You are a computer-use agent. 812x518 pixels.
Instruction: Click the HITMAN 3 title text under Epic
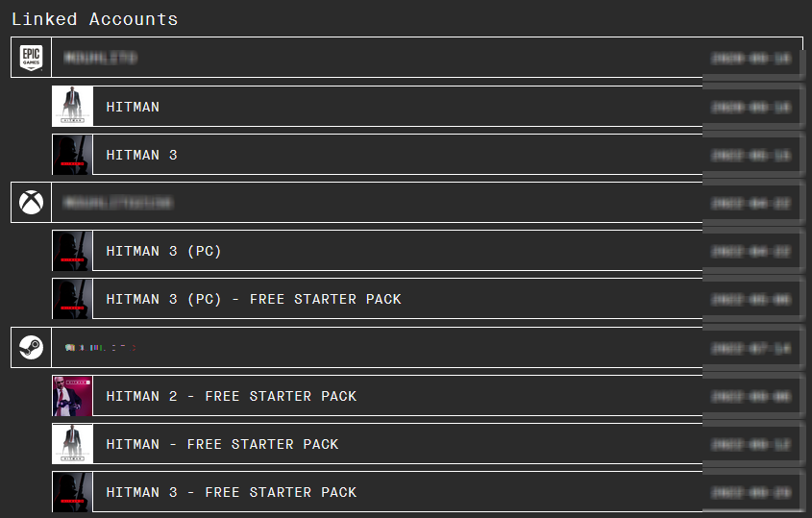[141, 155]
